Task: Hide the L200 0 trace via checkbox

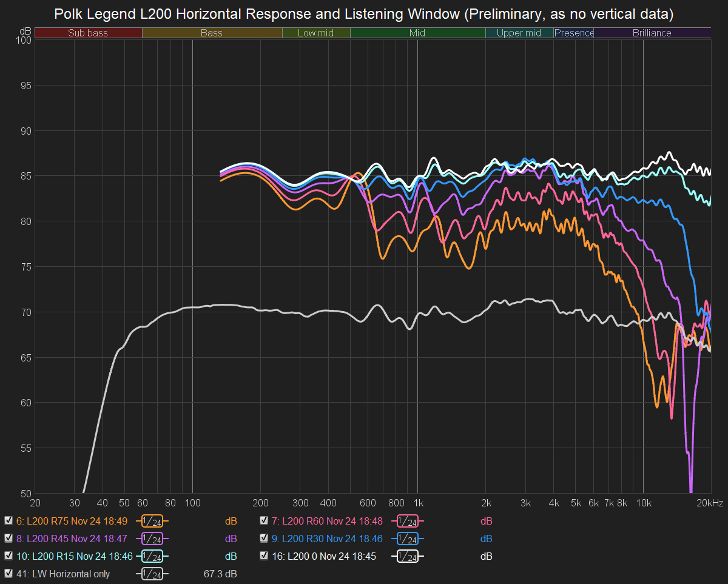Action: (264, 556)
